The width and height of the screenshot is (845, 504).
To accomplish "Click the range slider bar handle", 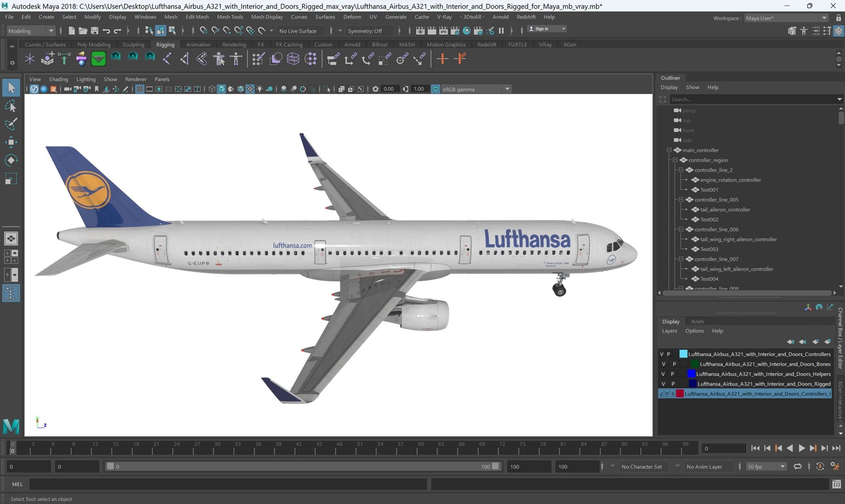I will pyautogui.click(x=303, y=466).
